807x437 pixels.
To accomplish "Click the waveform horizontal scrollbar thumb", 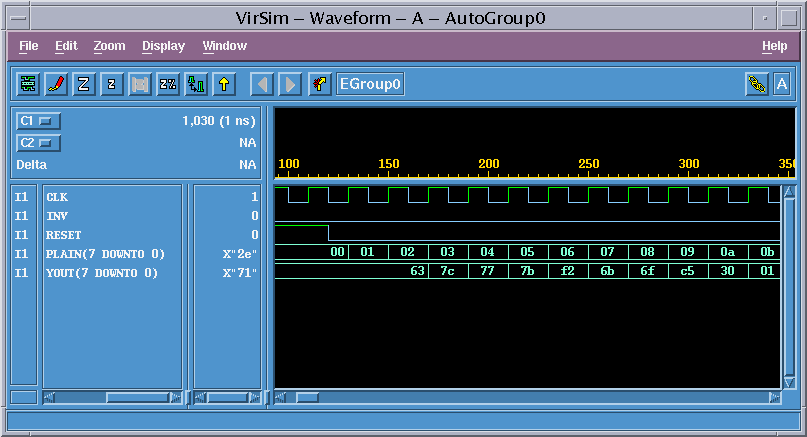I will (x=306, y=397).
